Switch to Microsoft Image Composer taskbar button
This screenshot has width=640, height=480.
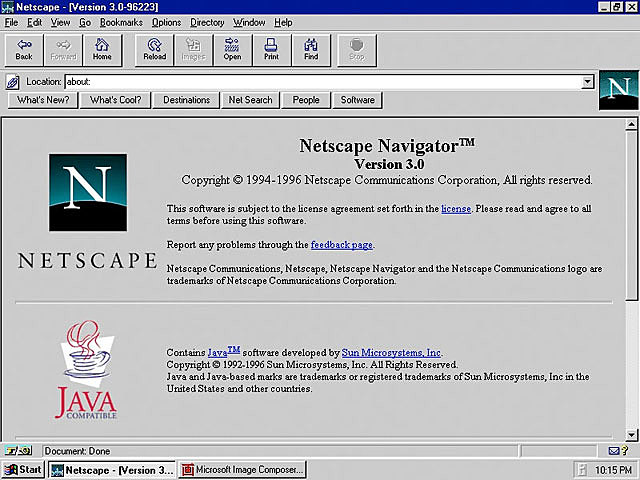[243, 470]
